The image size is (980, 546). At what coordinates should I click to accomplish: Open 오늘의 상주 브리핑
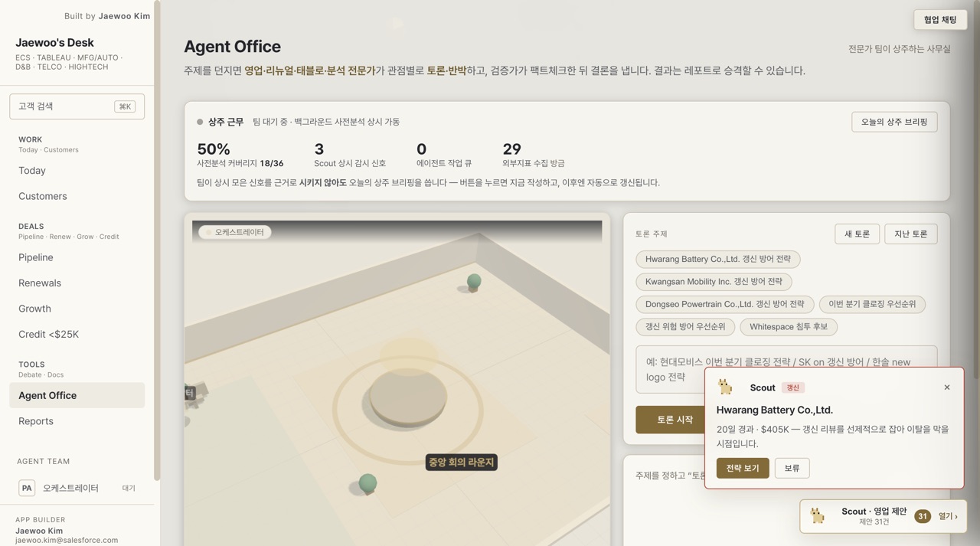(x=894, y=122)
